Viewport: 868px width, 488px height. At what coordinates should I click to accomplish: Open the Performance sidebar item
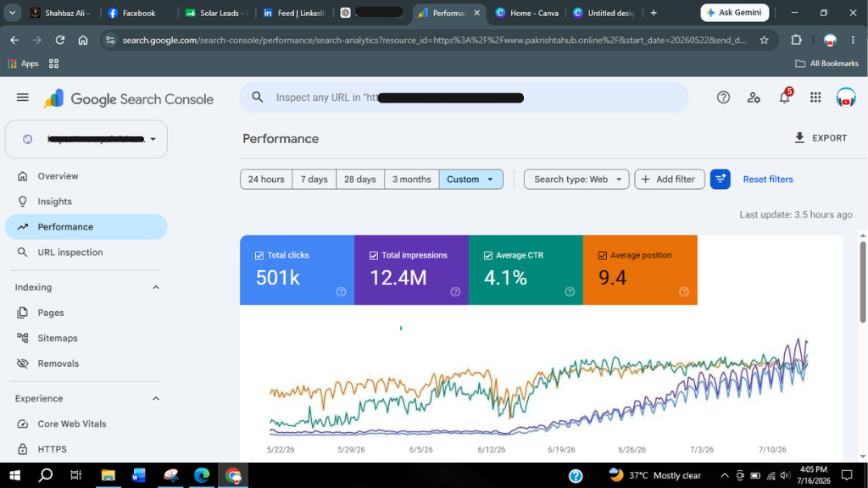coord(86,227)
